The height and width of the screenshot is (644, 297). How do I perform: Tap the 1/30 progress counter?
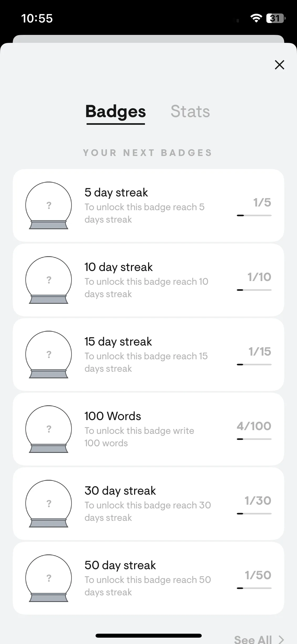click(258, 501)
